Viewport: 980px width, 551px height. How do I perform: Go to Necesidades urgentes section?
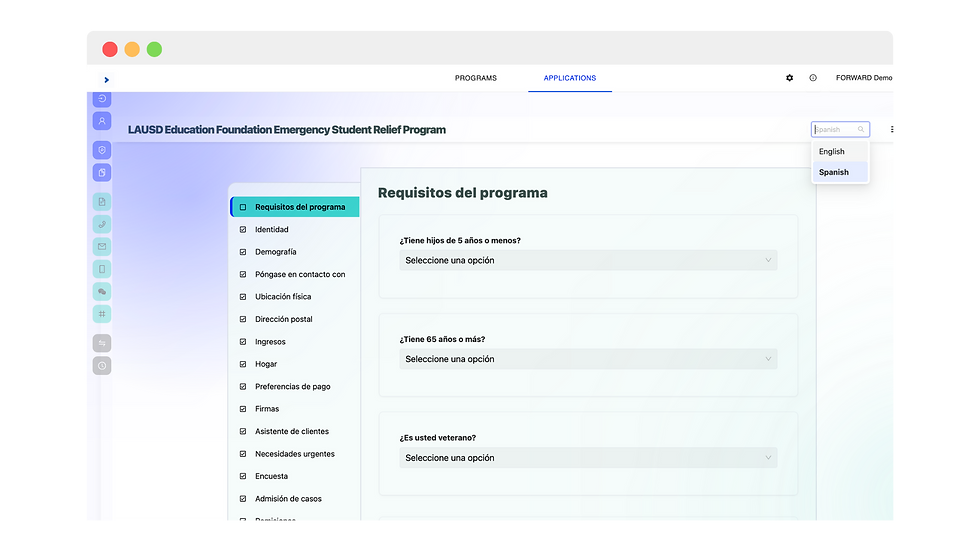click(x=294, y=454)
